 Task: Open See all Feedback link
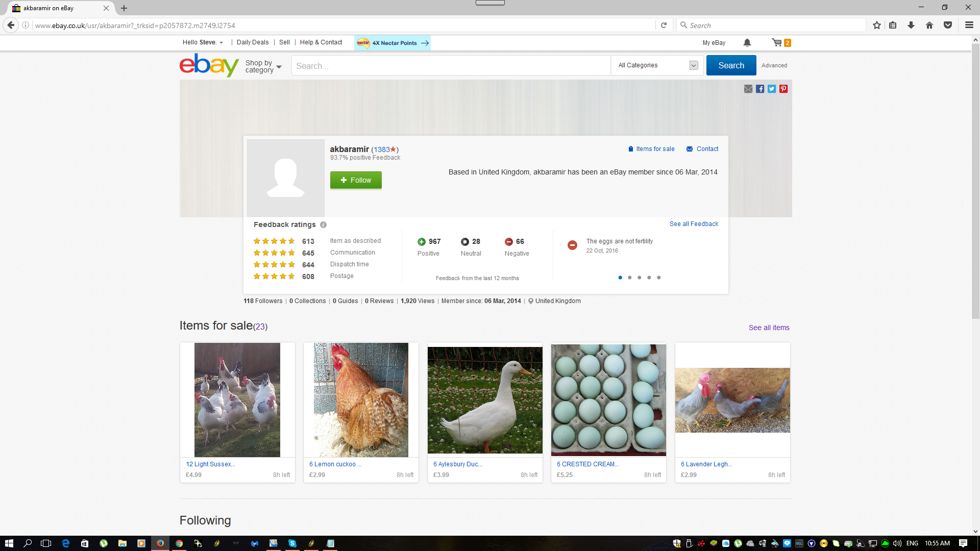point(694,224)
